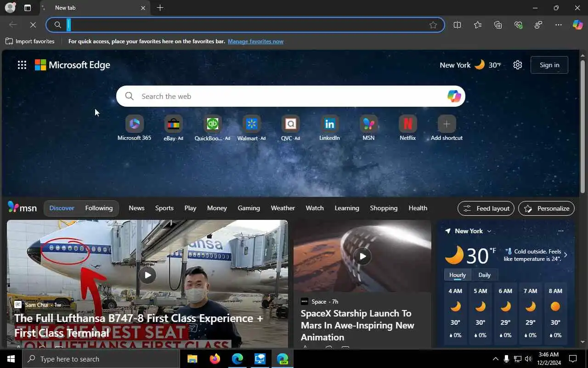Open the QVC shortcut
This screenshot has width=588, height=368.
point(290,128)
